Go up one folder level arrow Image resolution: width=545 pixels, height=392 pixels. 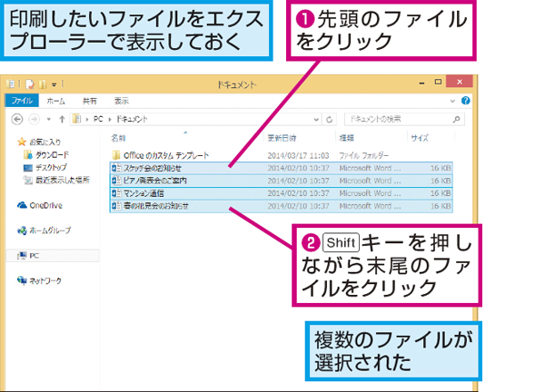[x=62, y=120]
